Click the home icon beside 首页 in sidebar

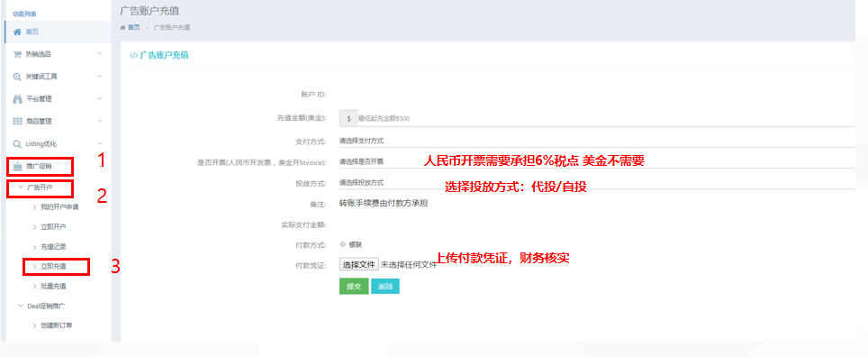[17, 32]
